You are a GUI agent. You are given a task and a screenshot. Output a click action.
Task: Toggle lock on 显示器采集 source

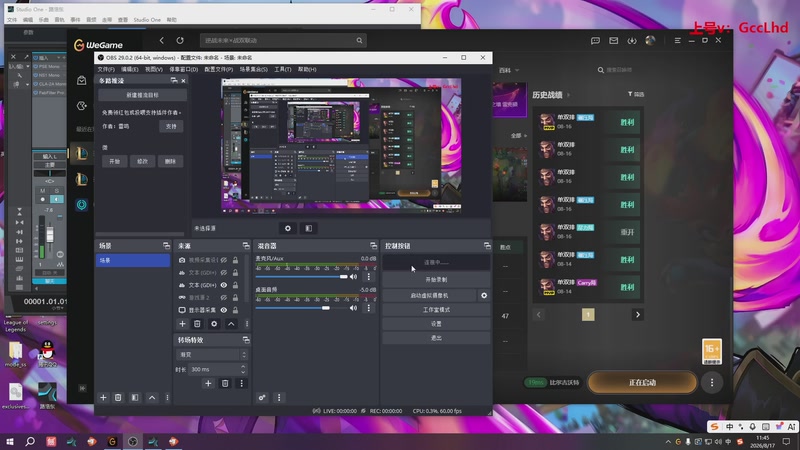coord(235,310)
